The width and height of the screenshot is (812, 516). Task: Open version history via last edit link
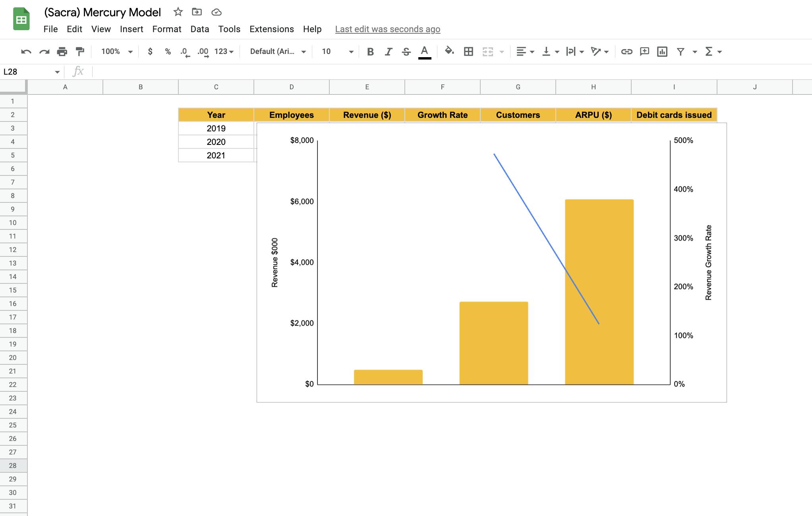click(388, 29)
